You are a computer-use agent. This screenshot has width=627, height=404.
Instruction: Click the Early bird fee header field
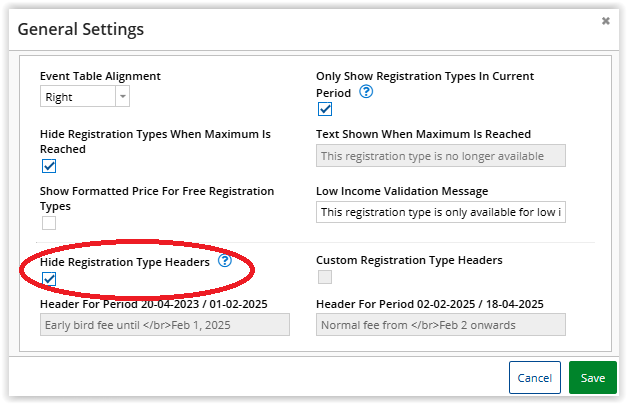pos(164,324)
